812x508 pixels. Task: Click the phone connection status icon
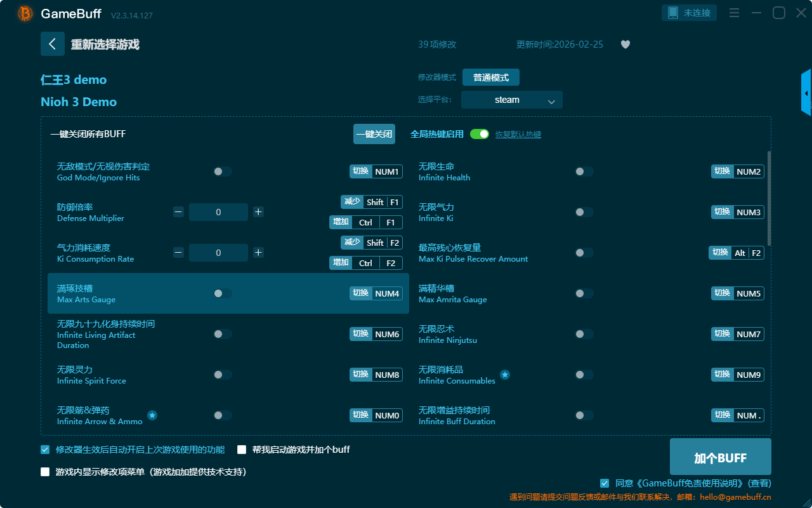[x=673, y=13]
